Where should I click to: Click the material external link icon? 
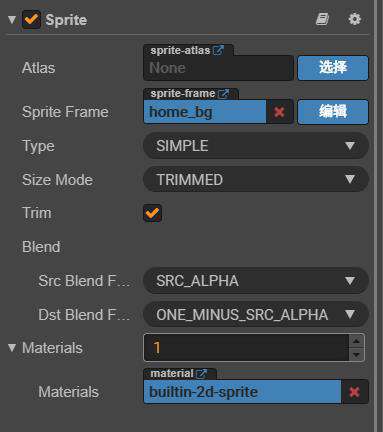[201, 374]
